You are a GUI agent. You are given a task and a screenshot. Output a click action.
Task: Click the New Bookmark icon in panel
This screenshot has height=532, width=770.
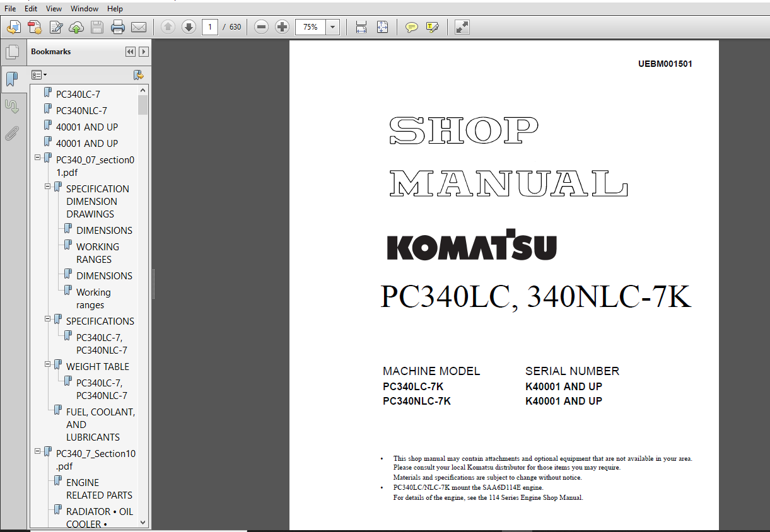click(x=139, y=75)
